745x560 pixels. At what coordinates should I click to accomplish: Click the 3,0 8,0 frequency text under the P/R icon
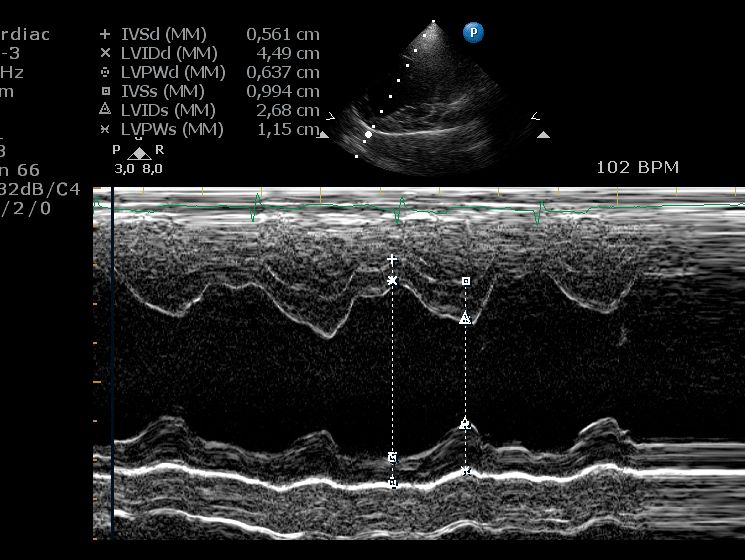coord(138,169)
